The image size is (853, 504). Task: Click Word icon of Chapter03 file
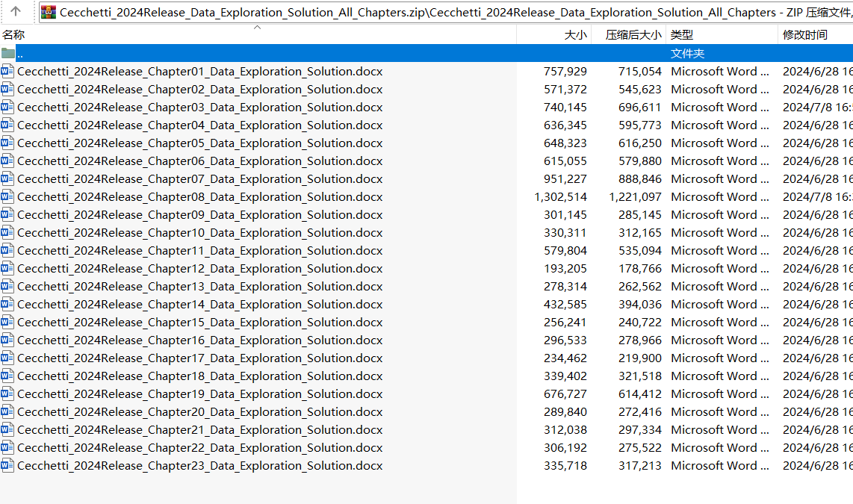coord(7,107)
